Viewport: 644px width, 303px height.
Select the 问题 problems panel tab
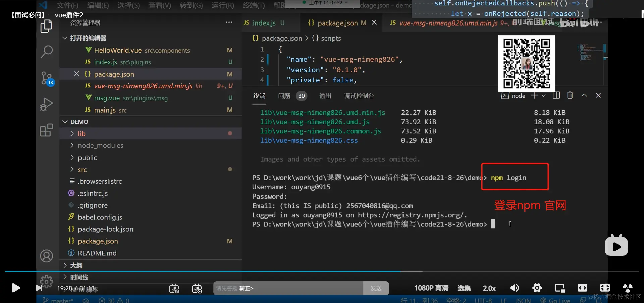click(x=284, y=96)
